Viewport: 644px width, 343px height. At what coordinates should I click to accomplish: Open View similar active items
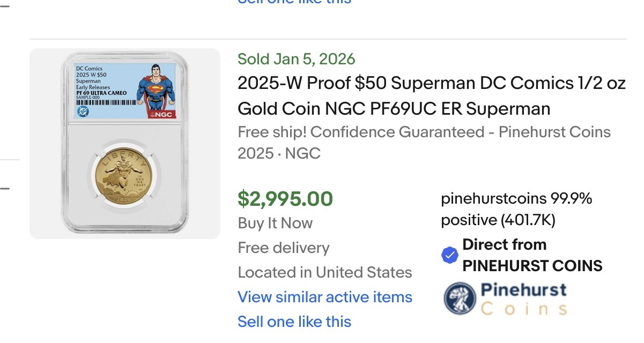325,297
